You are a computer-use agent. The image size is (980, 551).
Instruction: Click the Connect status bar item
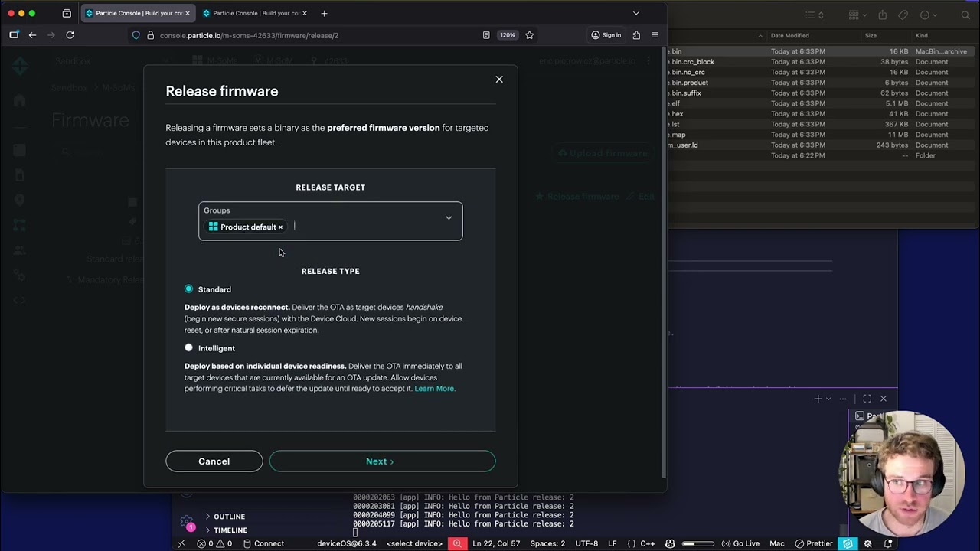point(263,543)
